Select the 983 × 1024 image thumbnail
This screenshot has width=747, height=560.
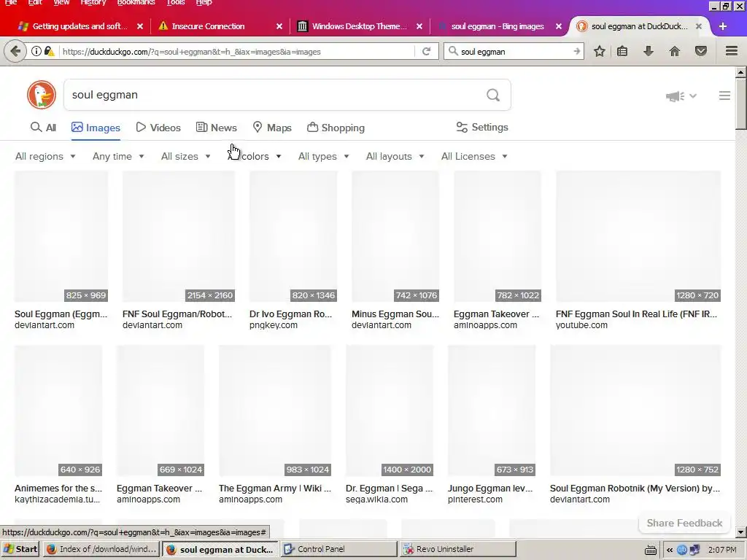coord(275,411)
